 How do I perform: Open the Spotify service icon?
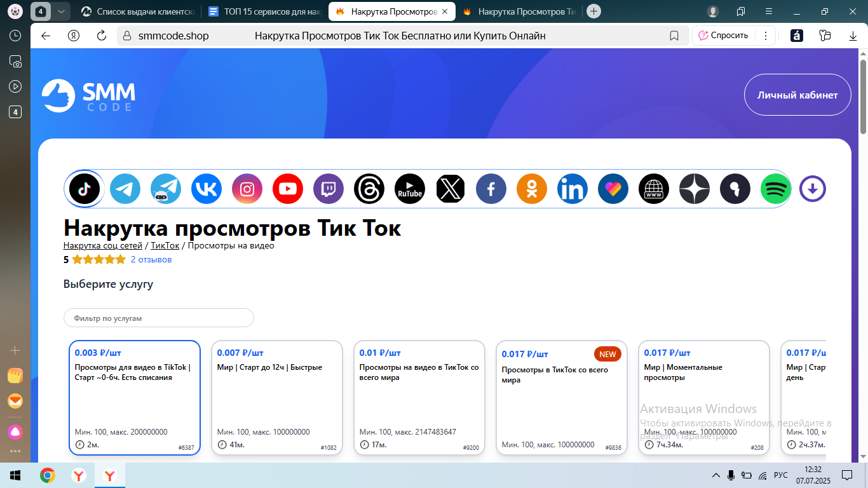[x=776, y=189]
